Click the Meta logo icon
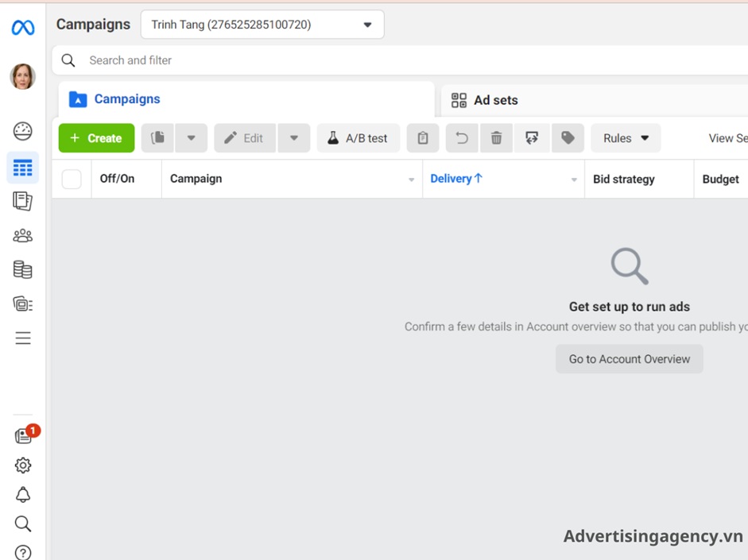 pyautogui.click(x=23, y=28)
